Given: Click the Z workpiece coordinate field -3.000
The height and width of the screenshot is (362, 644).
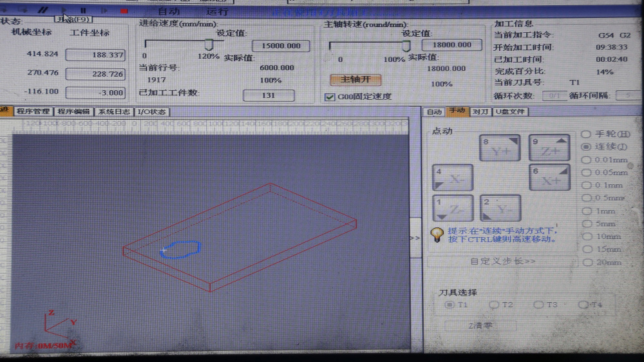Looking at the screenshot, I should tap(95, 93).
